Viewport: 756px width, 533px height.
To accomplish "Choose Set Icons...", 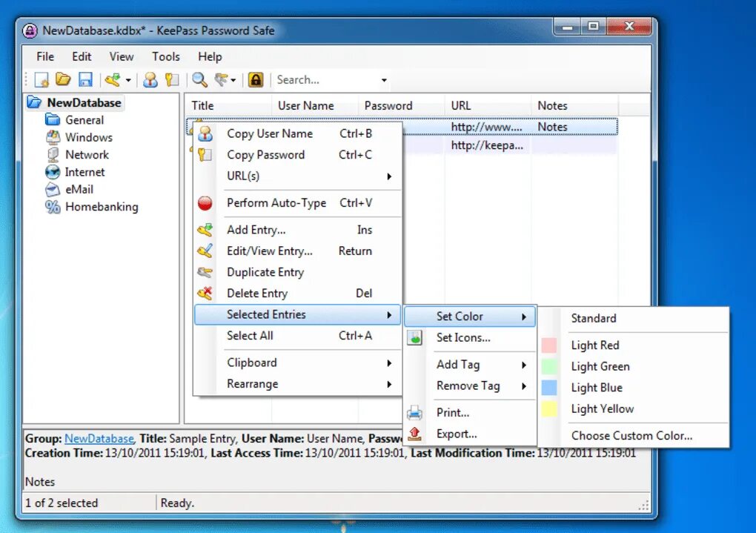I will point(470,337).
